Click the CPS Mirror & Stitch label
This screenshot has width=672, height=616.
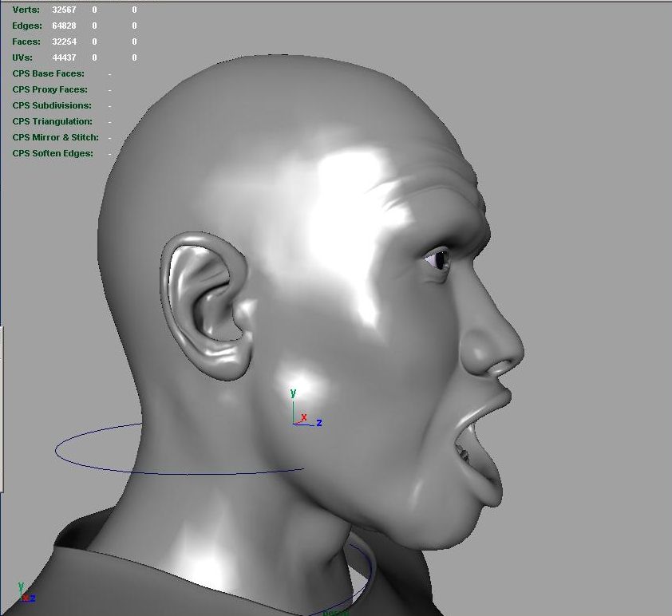pos(55,137)
